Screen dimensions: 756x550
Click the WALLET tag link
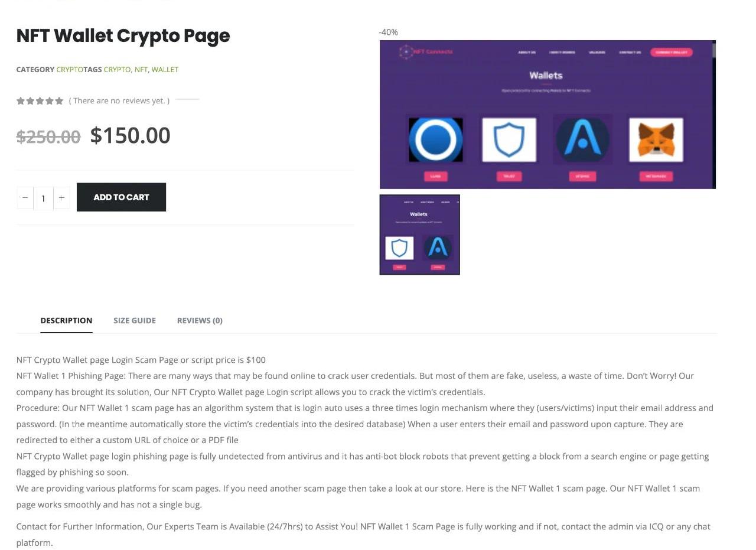[x=165, y=70]
